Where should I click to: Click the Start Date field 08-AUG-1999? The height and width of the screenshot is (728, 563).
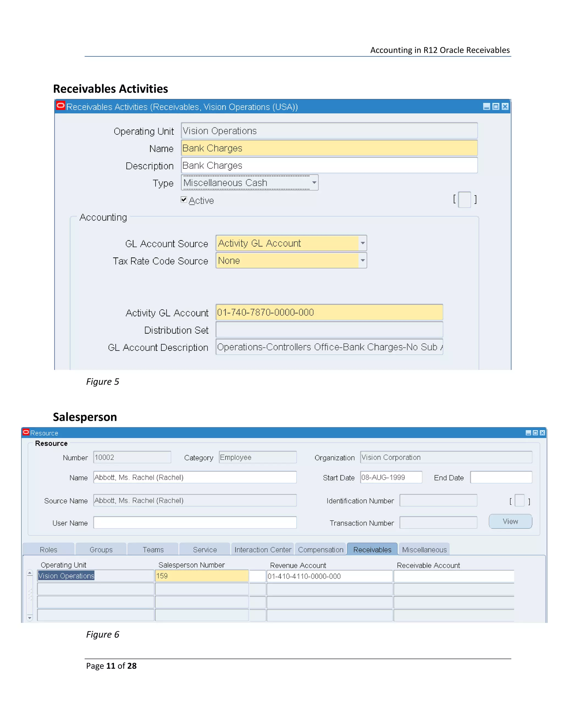point(391,477)
